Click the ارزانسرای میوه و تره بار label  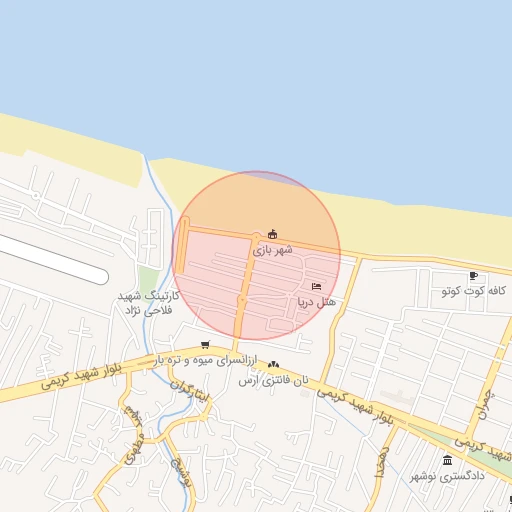[205, 360]
